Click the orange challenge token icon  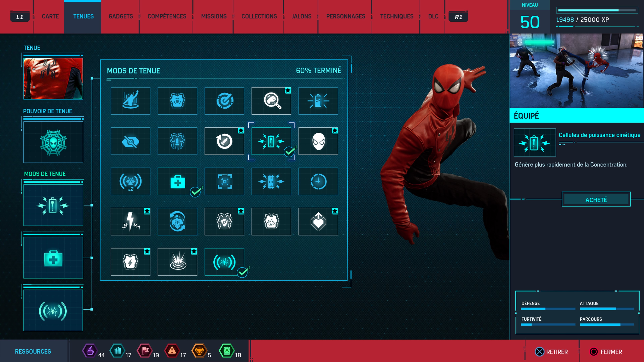tap(199, 351)
